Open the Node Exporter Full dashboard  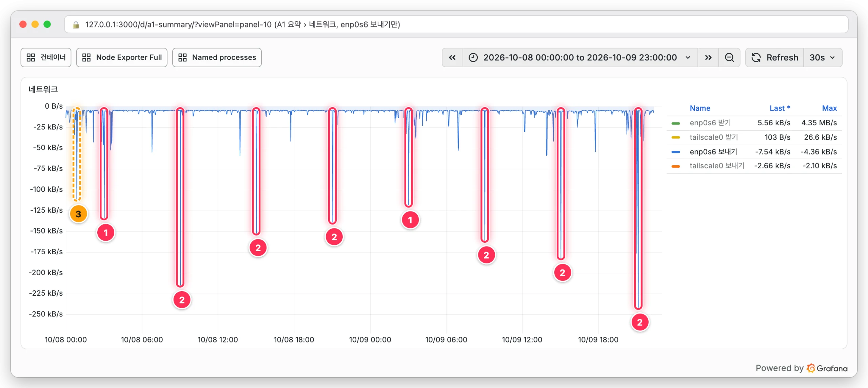122,57
